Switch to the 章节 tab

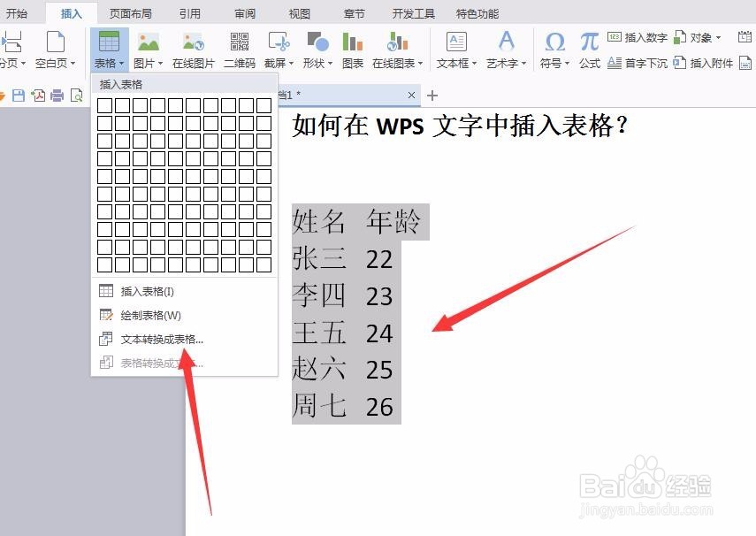(355, 13)
